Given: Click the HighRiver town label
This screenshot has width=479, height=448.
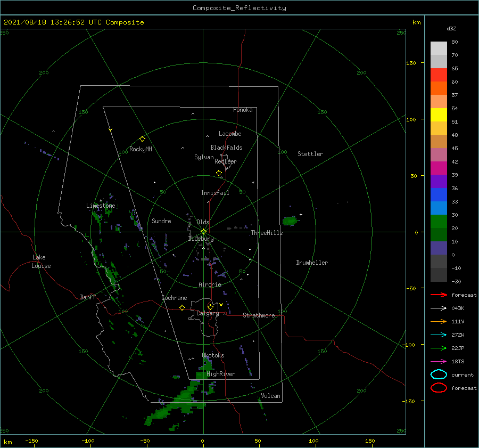Looking at the screenshot, I should point(221,374).
